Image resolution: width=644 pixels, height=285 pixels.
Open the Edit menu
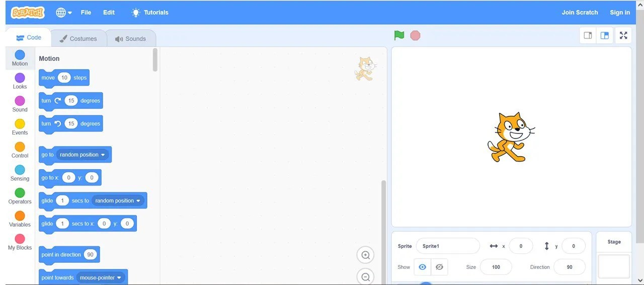click(109, 13)
